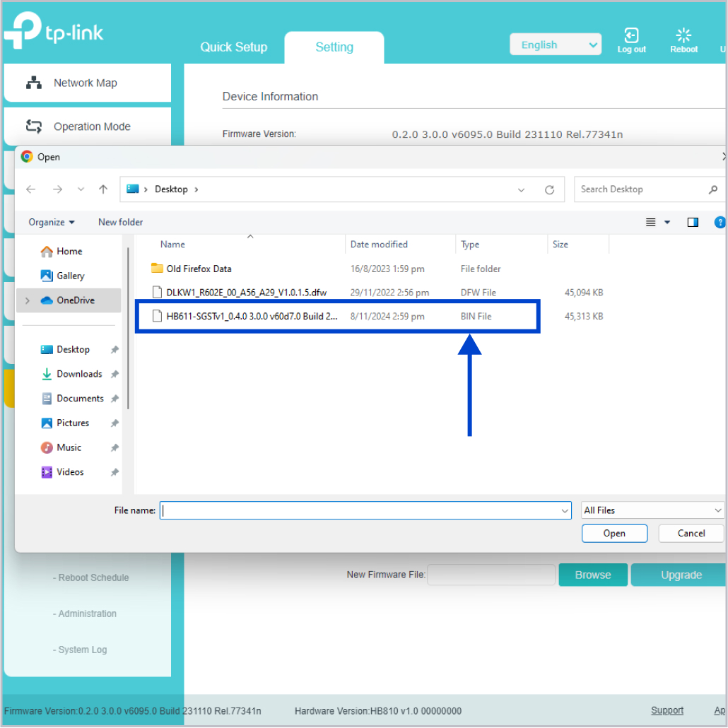Image resolution: width=728 pixels, height=728 pixels.
Task: Open recent locations dropdown chevron
Action: [81, 189]
